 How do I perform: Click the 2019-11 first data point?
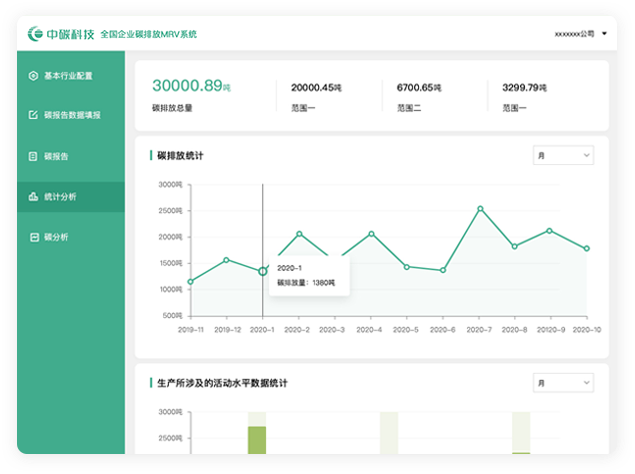coord(190,281)
